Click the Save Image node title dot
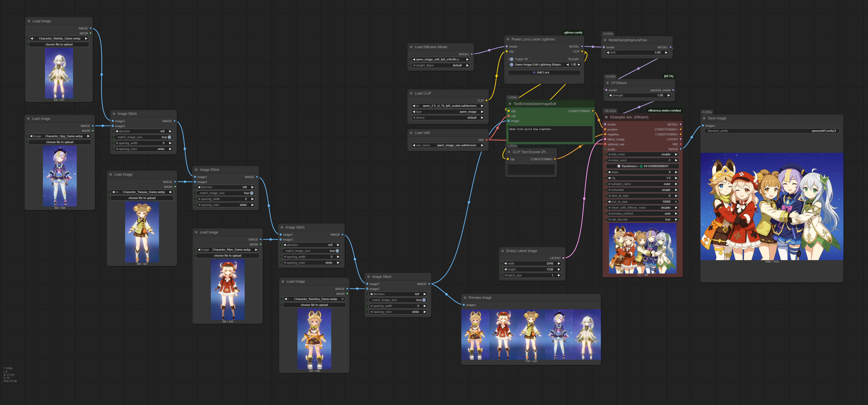Viewport: 868px width, 405px height. (704, 118)
